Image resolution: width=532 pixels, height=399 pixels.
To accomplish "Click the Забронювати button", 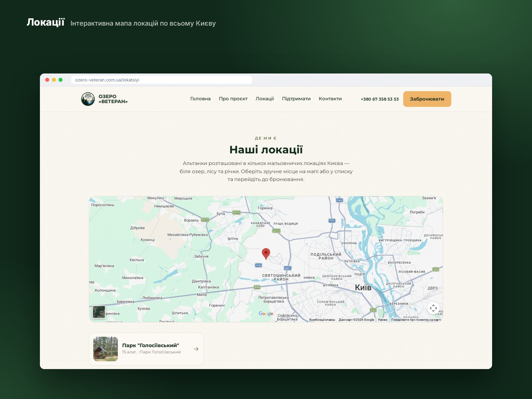I will pyautogui.click(x=427, y=99).
